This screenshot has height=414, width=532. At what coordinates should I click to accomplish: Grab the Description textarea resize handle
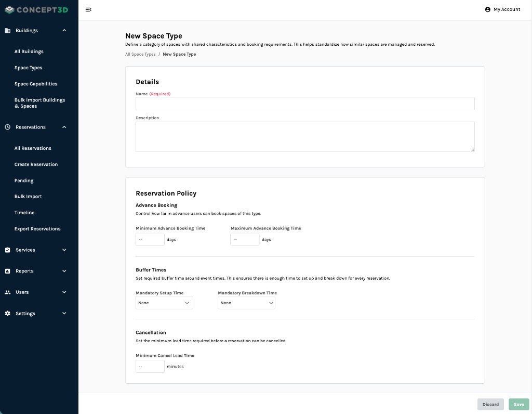point(472,149)
